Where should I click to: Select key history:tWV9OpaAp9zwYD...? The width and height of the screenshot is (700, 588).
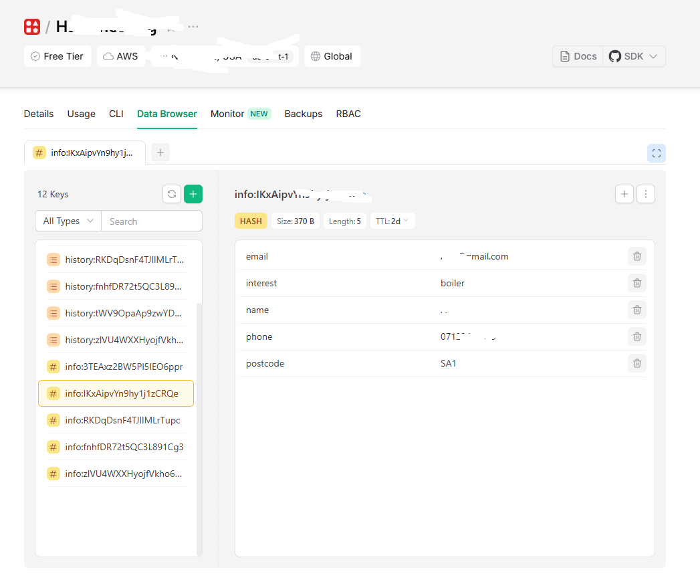point(116,313)
